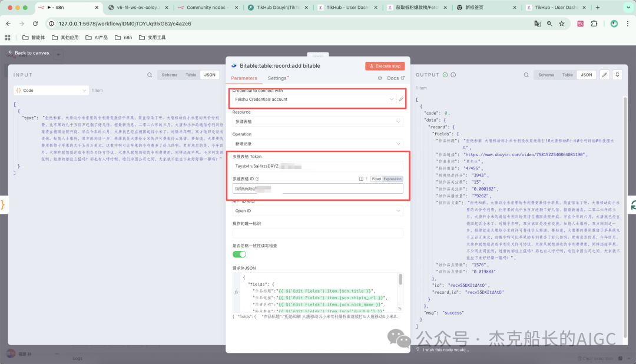Screen dimensions: 636x364
Task: Click the scrollbar in the 请求体JSON editor
Action: click(400, 279)
